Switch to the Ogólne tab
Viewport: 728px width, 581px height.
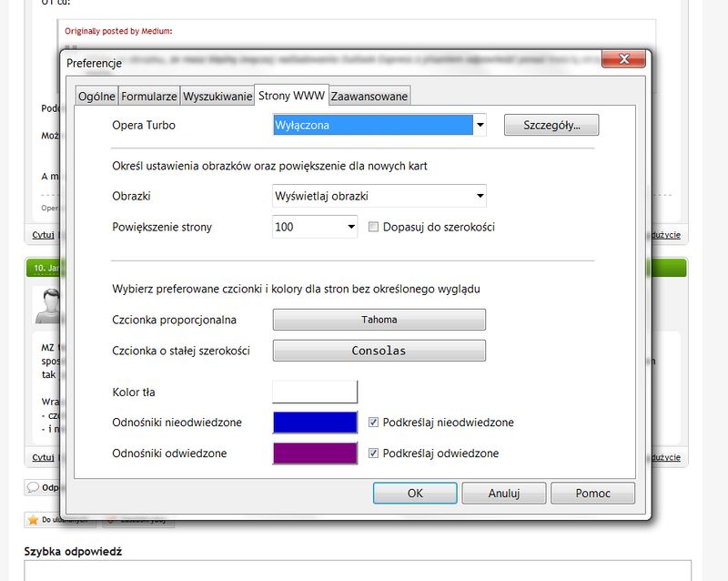click(96, 96)
